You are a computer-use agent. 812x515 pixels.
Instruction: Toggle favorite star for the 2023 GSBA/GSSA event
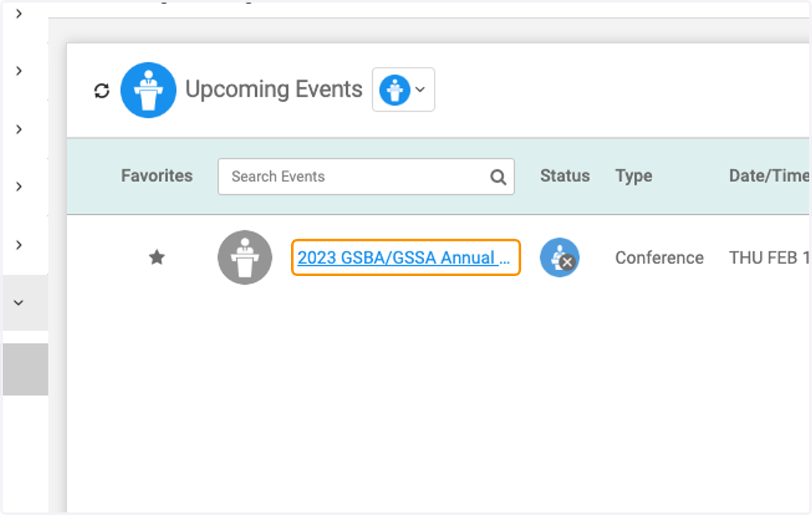(x=157, y=257)
